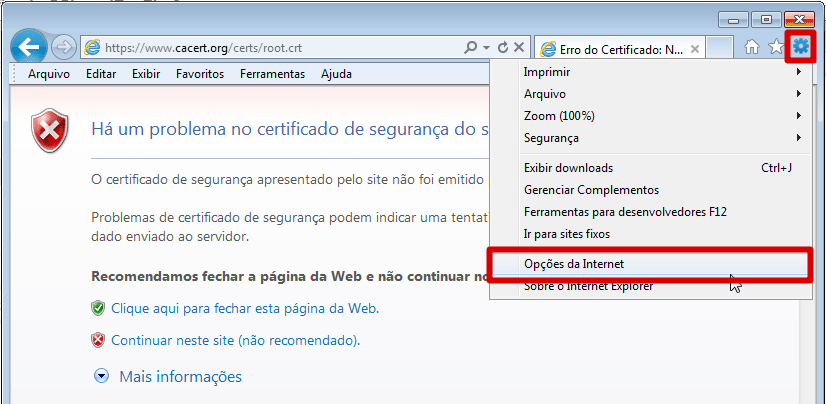
Task: Open the Favoritos menu in menu bar
Action: point(199,74)
